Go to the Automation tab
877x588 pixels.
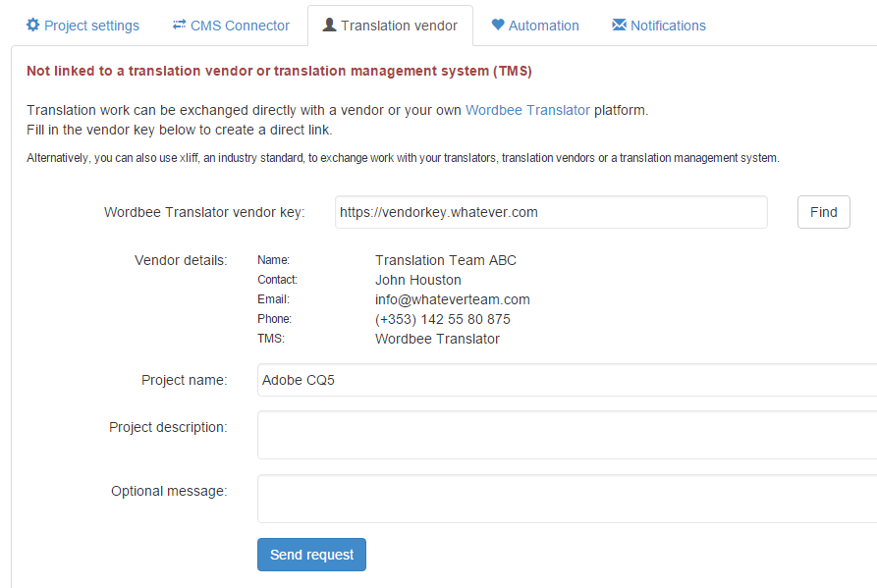(x=543, y=26)
